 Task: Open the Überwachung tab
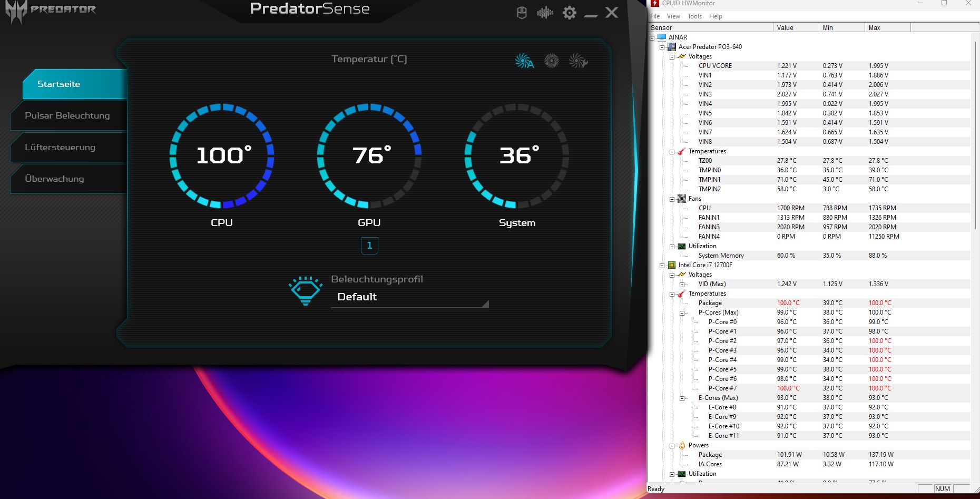pyautogui.click(x=68, y=179)
